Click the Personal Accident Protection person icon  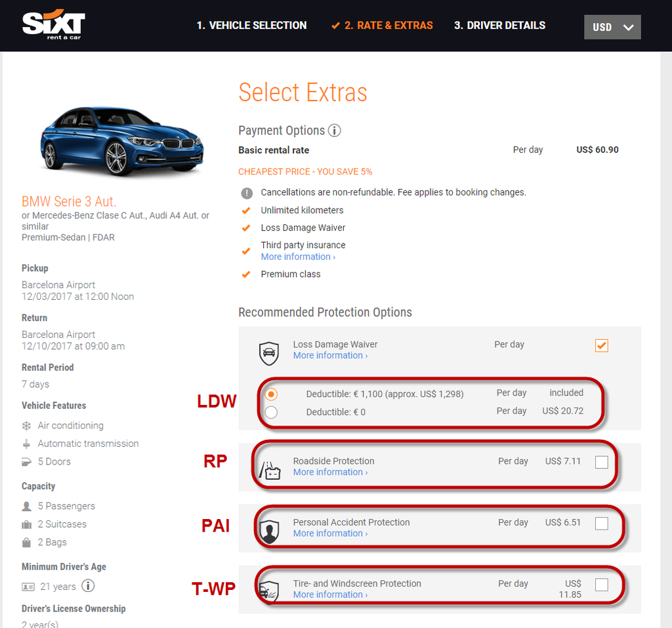tap(269, 531)
